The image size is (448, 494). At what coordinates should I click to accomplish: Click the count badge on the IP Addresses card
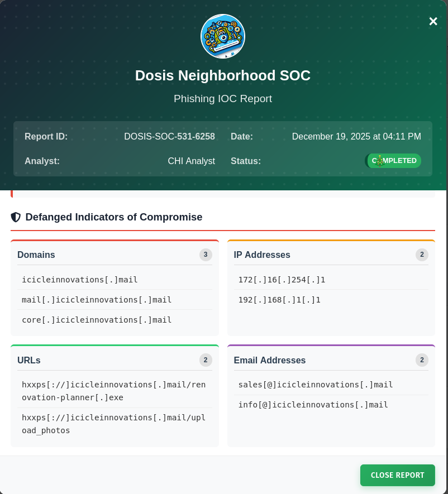click(x=422, y=255)
